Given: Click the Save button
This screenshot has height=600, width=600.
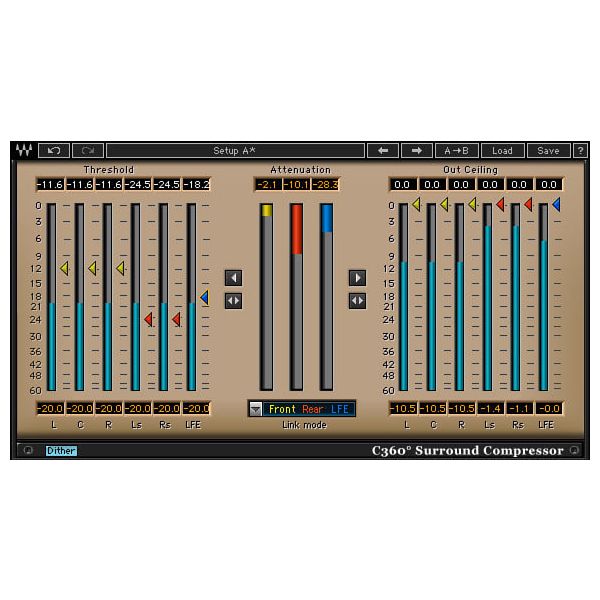Looking at the screenshot, I should (548, 150).
